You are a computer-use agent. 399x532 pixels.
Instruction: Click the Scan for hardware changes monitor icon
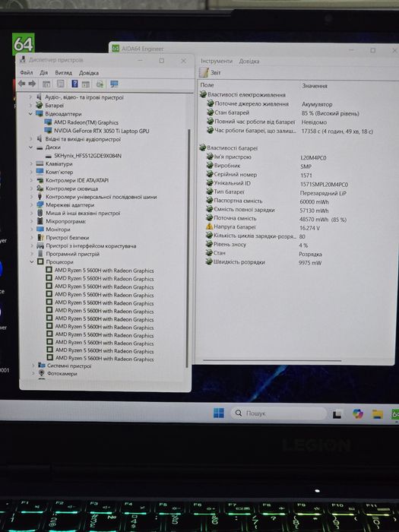click(x=114, y=84)
